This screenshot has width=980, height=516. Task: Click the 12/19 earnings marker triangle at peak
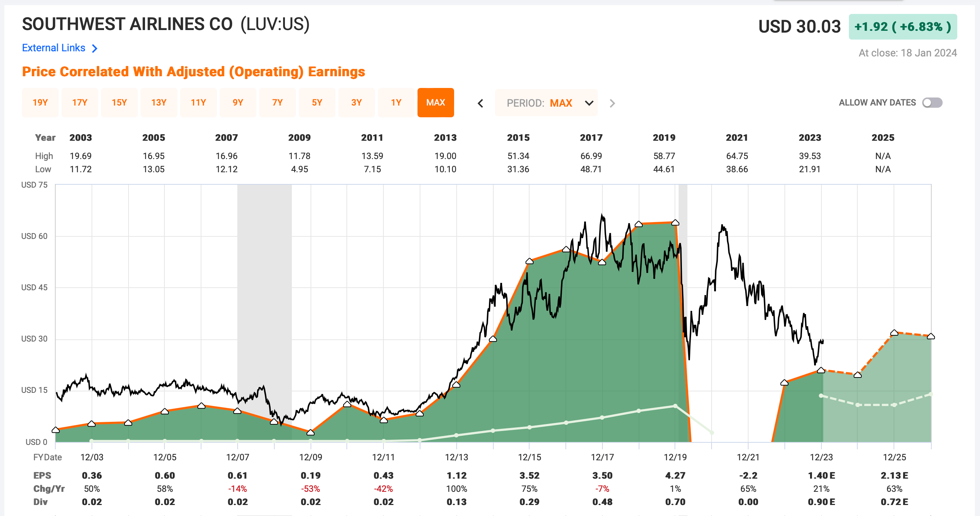pyautogui.click(x=675, y=222)
